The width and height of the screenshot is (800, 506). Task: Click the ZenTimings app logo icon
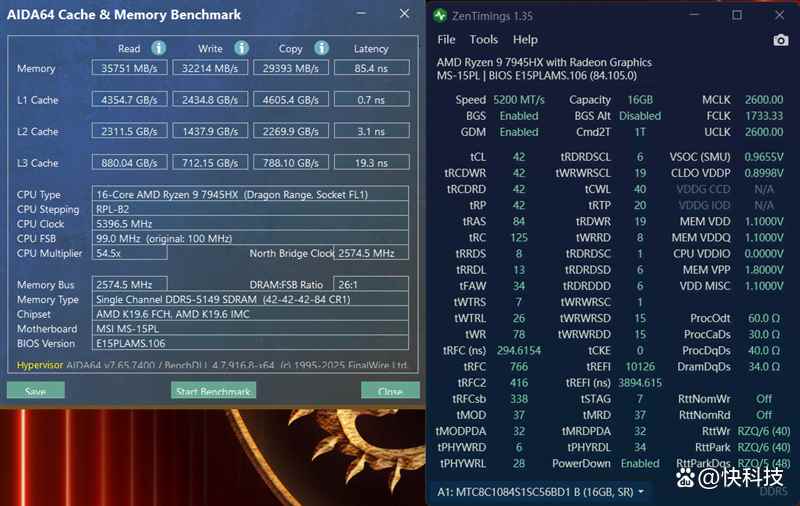(x=439, y=16)
